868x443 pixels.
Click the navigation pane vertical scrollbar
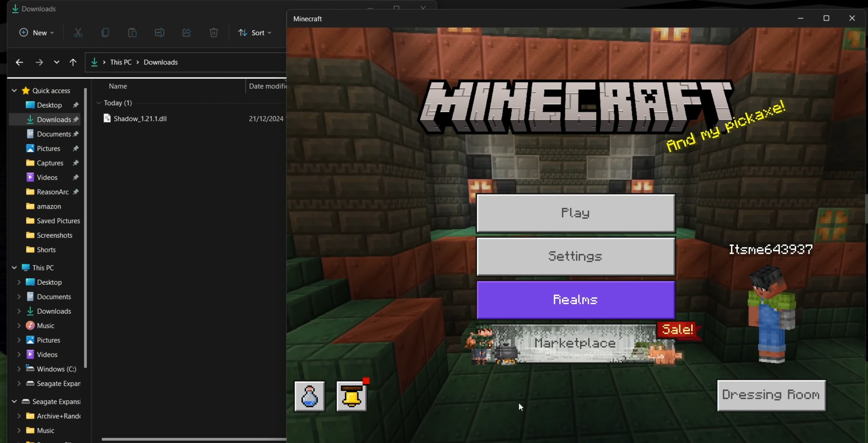[85, 227]
